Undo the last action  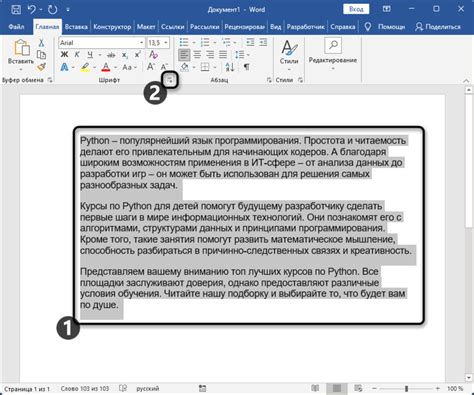click(31, 9)
